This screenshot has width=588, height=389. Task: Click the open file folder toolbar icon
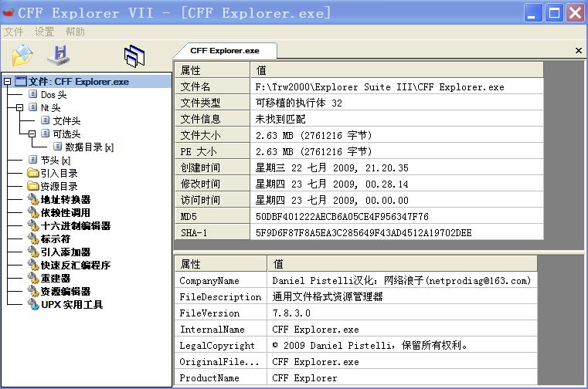(x=22, y=56)
